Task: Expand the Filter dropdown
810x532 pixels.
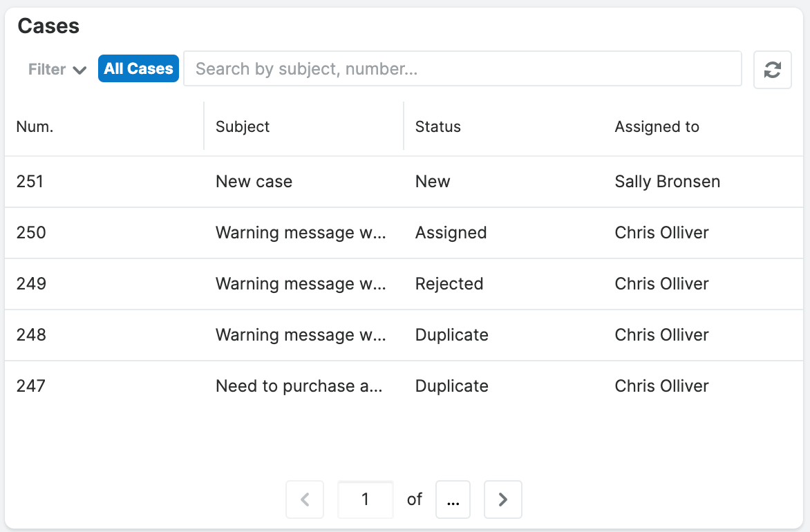Action: (x=57, y=69)
